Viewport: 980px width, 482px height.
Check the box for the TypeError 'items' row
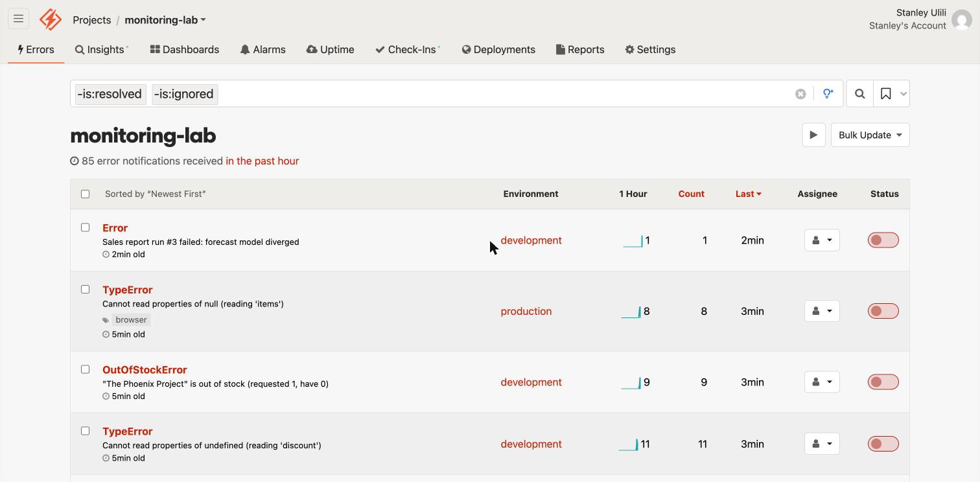tap(85, 289)
